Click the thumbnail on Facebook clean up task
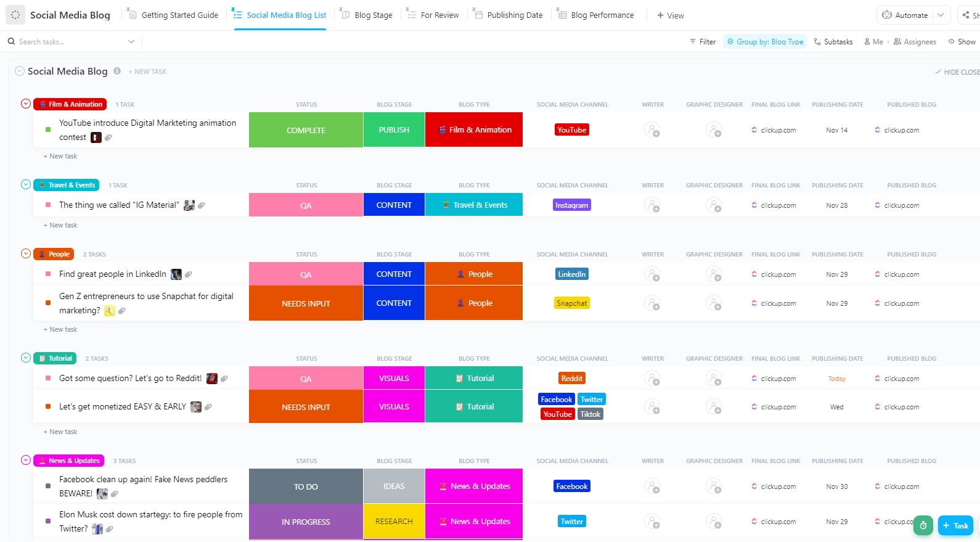The width and height of the screenshot is (980, 542). click(102, 494)
